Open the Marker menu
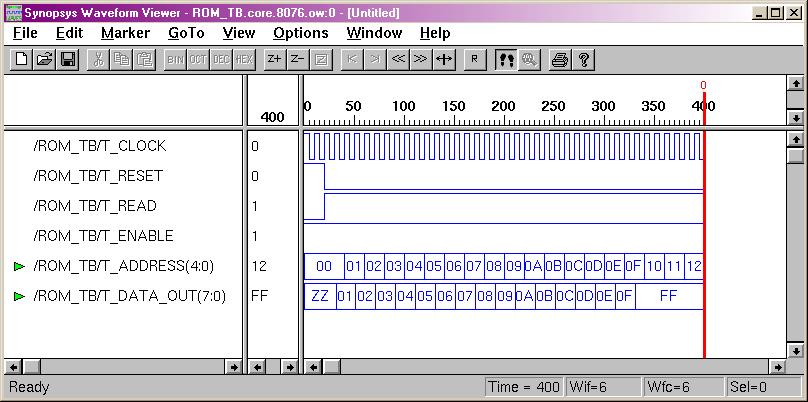808x402 pixels. tap(125, 33)
